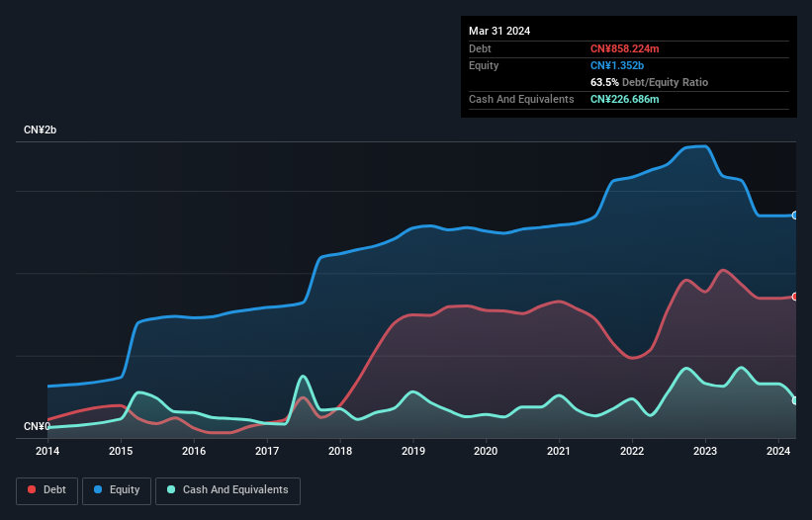The image size is (812, 520).
Task: Select the Cash end-point marker on chart
Action: [795, 400]
